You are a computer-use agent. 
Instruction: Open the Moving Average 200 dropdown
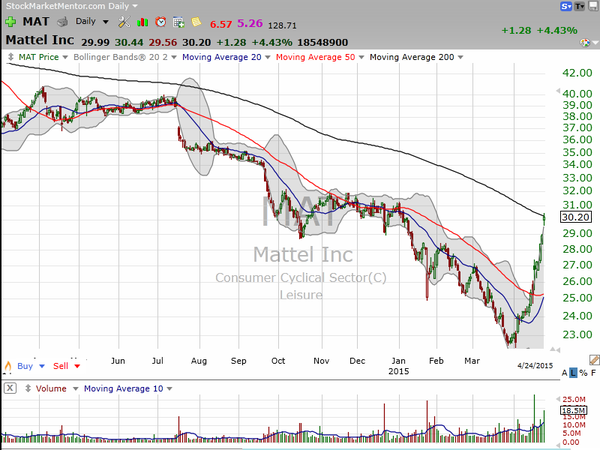(460, 57)
